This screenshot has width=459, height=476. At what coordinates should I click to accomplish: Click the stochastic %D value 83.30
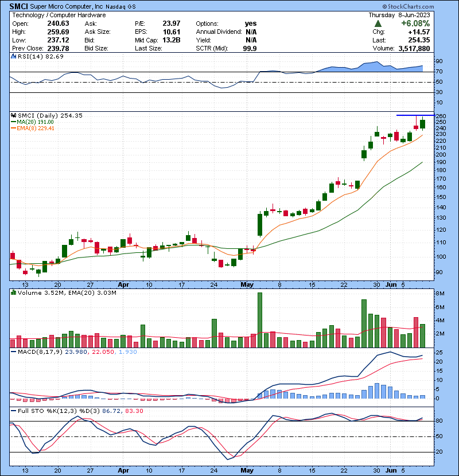pos(134,411)
